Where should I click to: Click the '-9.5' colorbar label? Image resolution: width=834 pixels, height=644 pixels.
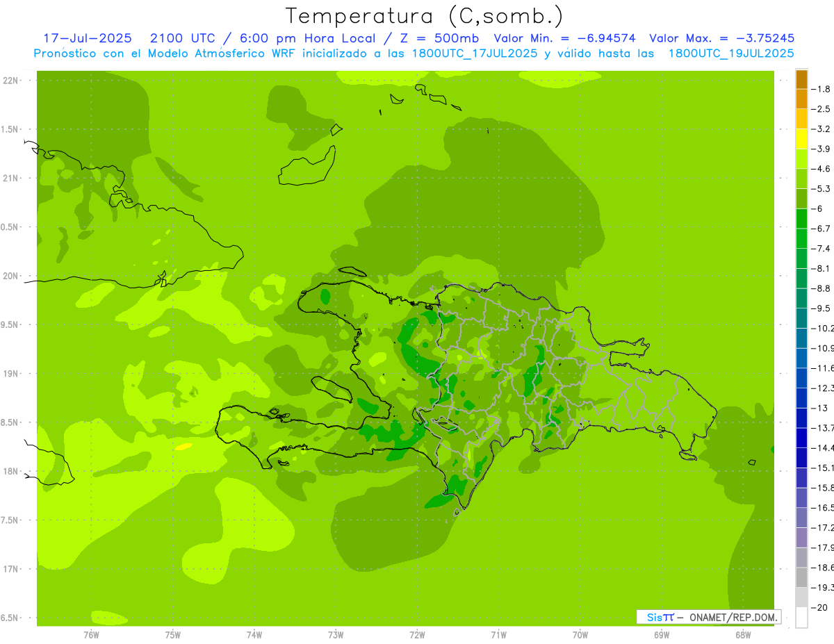click(x=822, y=308)
